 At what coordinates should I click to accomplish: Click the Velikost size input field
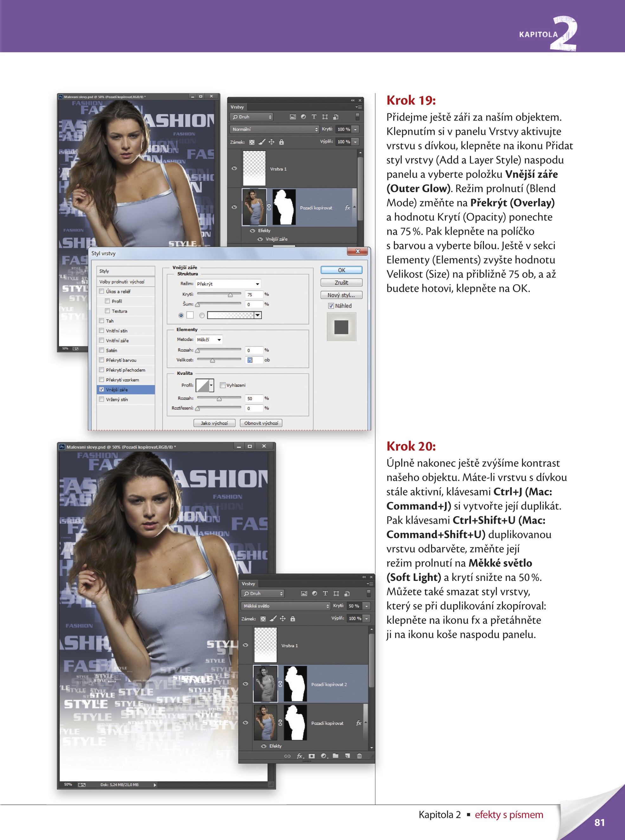[x=254, y=360]
